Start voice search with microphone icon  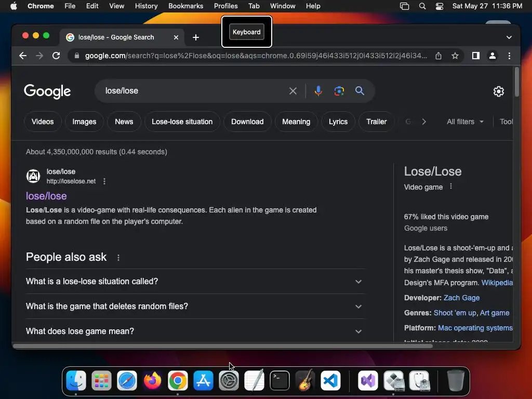[x=318, y=91]
